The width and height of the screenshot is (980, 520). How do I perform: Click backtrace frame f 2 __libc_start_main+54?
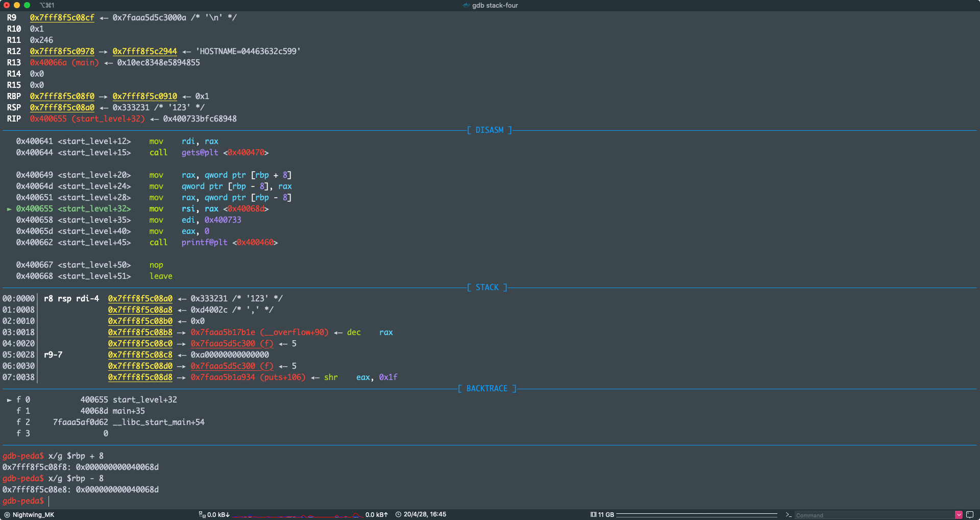click(x=110, y=422)
